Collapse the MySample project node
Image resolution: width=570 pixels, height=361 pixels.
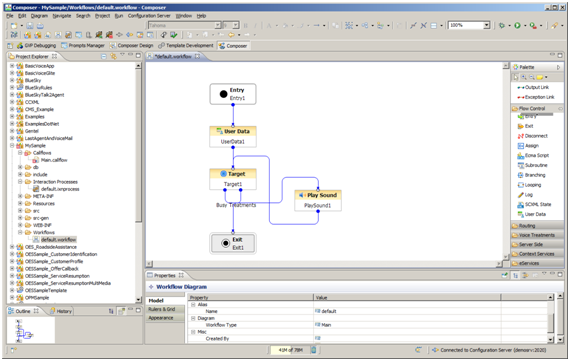point(12,145)
